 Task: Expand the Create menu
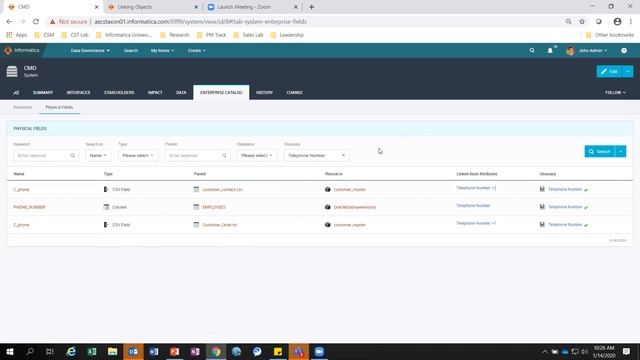click(196, 51)
